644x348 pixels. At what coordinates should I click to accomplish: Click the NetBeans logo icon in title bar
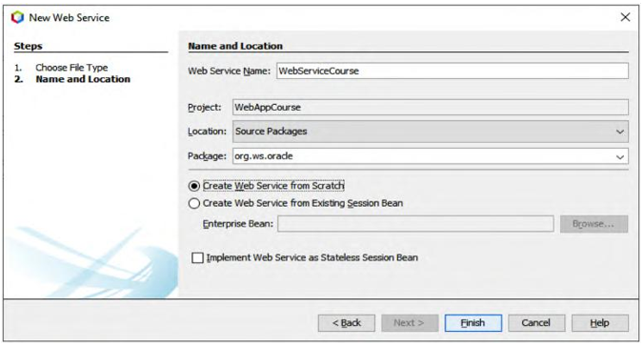pyautogui.click(x=17, y=18)
